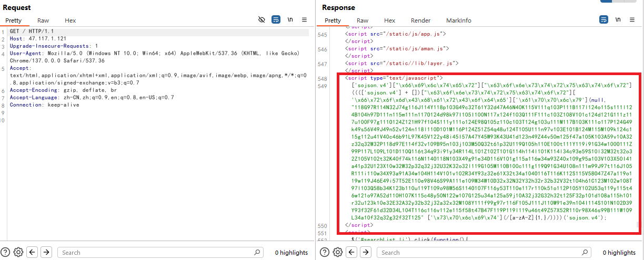Screen dimensions: 644x260
Task: Click the 'User-Agent: Mozilla/5.0' header line
Action: point(155,54)
